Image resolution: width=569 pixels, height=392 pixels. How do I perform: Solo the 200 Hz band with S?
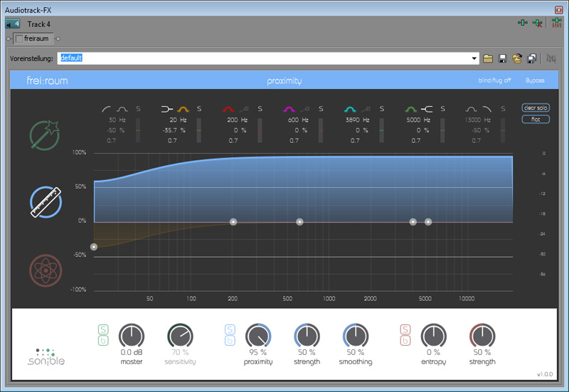[260, 109]
